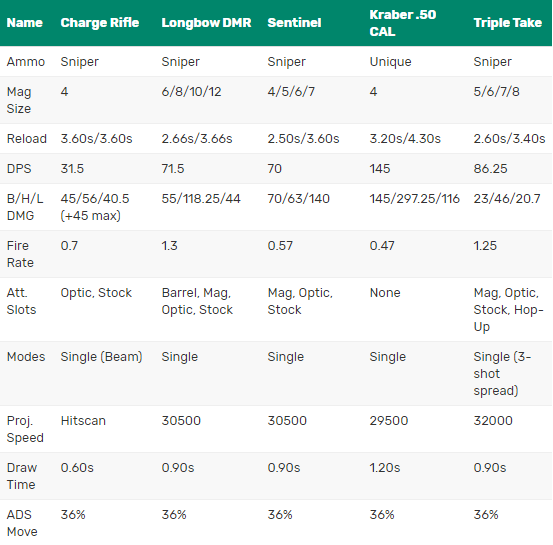Click Sentinel fire rate 0.57

tap(280, 246)
